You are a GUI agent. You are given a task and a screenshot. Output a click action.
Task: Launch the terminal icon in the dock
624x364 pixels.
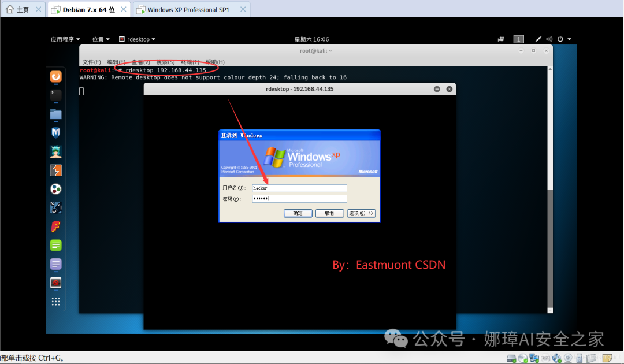(x=55, y=95)
